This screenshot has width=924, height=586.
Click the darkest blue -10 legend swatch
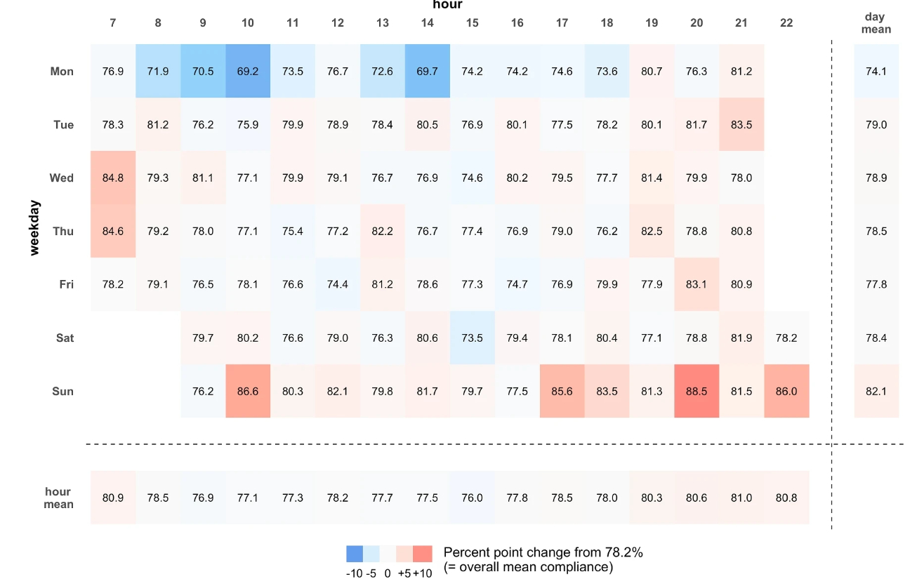[355, 554]
